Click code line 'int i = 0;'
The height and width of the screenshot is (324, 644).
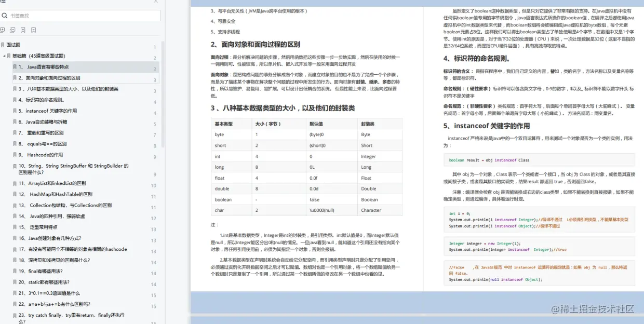pos(460,213)
